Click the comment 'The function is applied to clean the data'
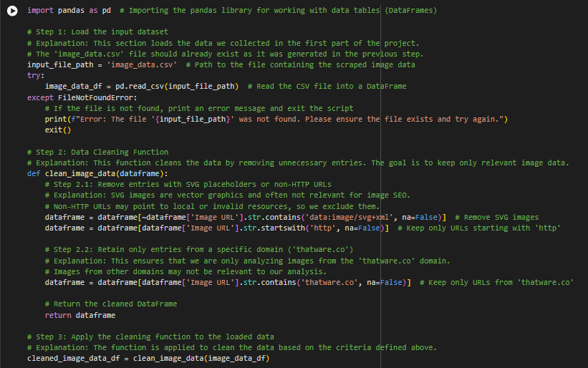588x368 pixels. [x=232, y=348]
